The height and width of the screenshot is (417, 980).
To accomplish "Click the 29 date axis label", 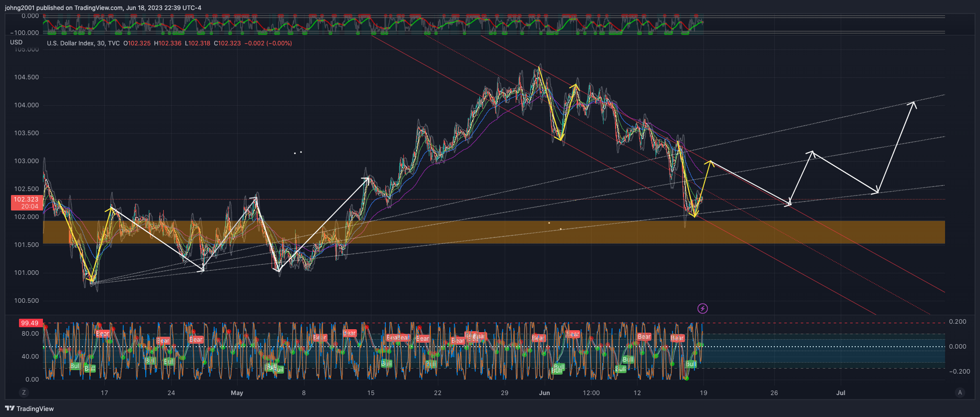I will click(x=505, y=393).
